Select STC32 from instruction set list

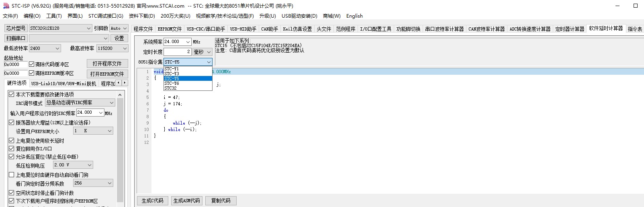(188, 88)
